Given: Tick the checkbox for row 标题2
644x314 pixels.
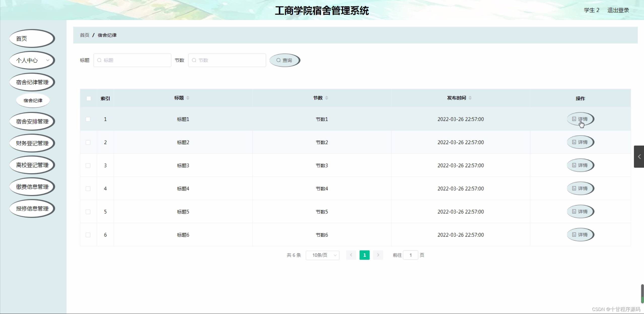Looking at the screenshot, I should [88, 143].
